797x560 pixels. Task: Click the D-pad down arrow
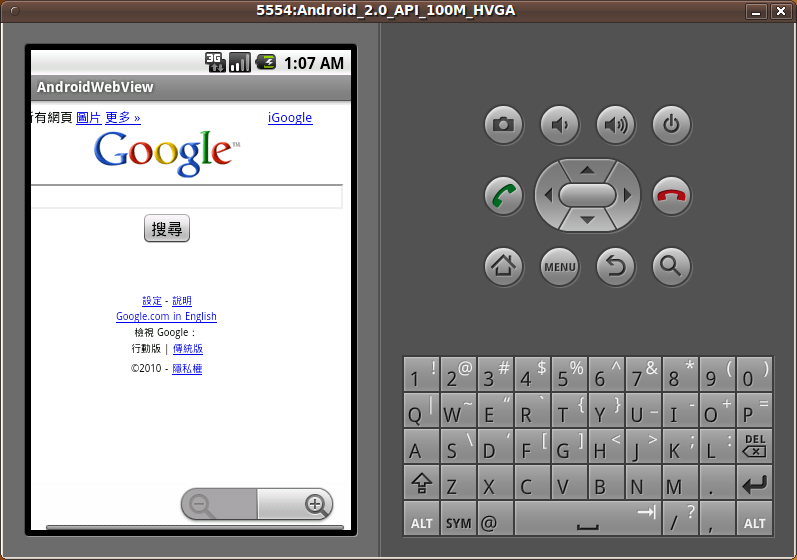tap(588, 220)
